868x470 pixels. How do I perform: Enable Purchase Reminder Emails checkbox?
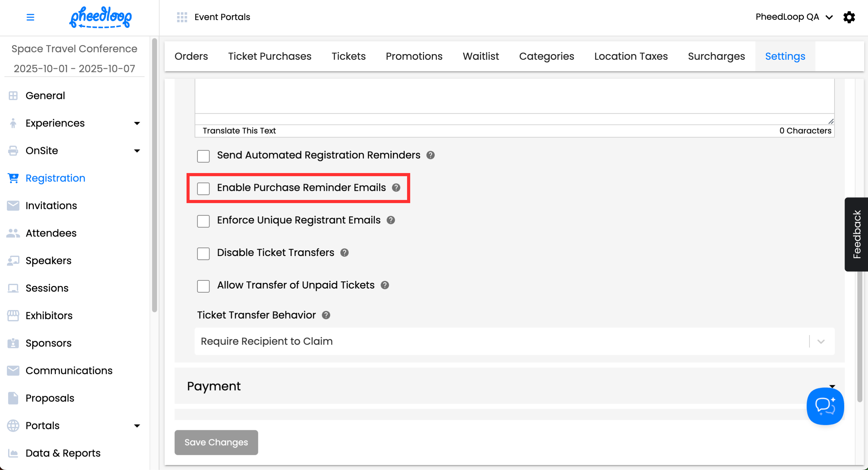[x=203, y=189]
